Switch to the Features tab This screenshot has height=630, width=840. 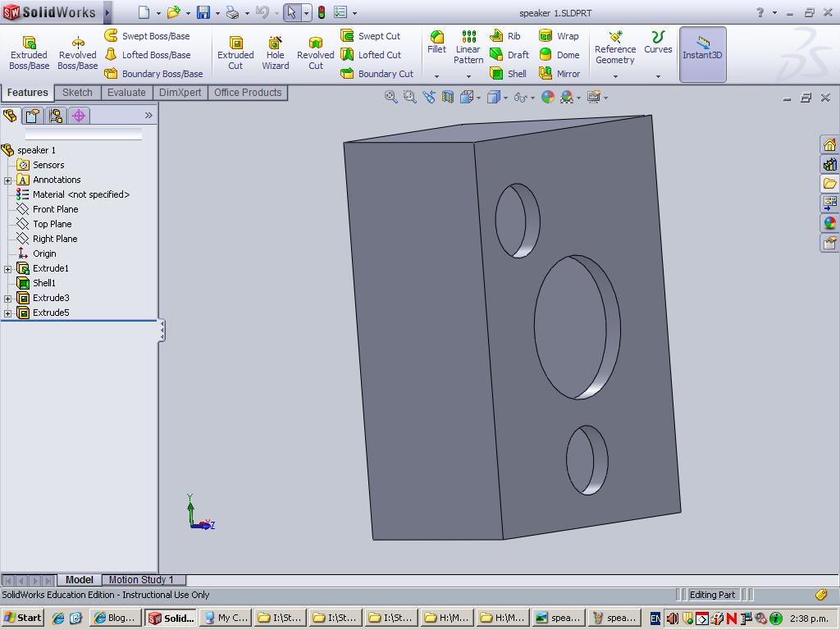coord(27,92)
